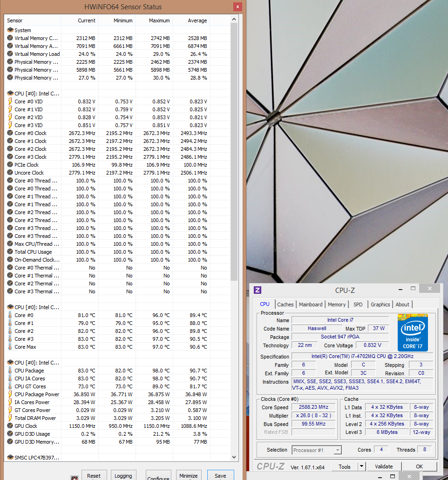This screenshot has height=480, width=448.
Task: Click the Package value Socket 947 rPGA
Action: click(340, 337)
